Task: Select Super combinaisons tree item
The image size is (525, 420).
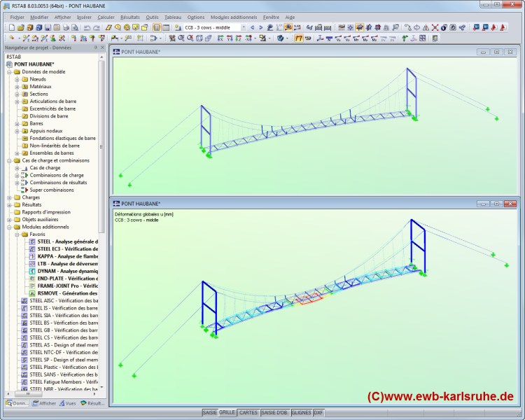Action: tap(52, 190)
